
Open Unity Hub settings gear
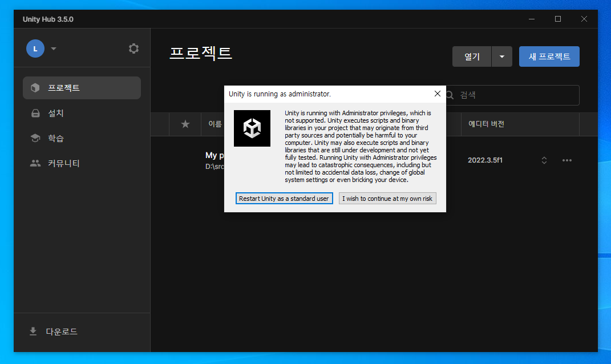pyautogui.click(x=133, y=48)
